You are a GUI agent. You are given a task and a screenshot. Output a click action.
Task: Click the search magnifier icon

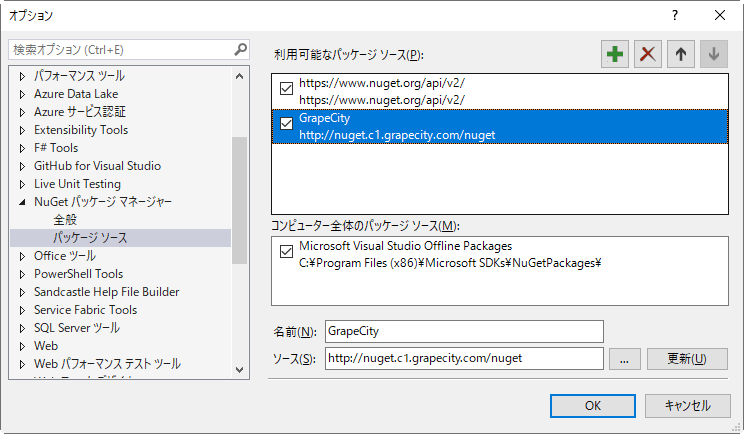point(240,49)
